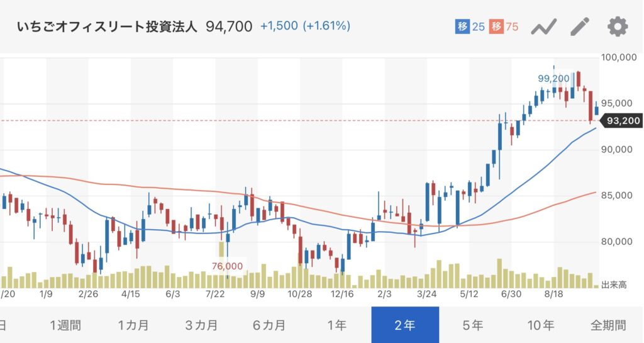Screen dimensions: 644x343
Task: Switch to the 10年 range
Action: click(540, 325)
